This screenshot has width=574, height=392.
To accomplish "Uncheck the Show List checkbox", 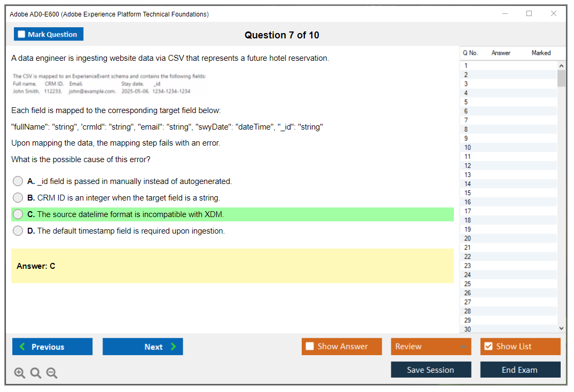I will pos(488,347).
